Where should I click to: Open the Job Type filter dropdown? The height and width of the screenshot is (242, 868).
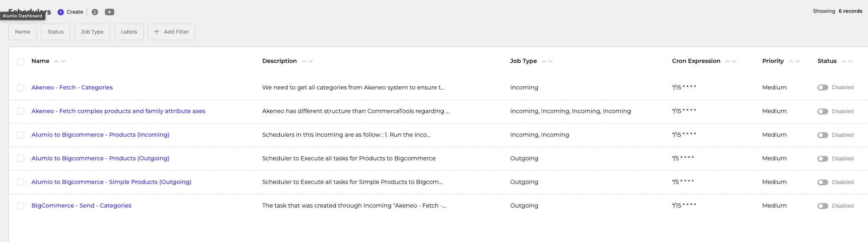tap(92, 32)
